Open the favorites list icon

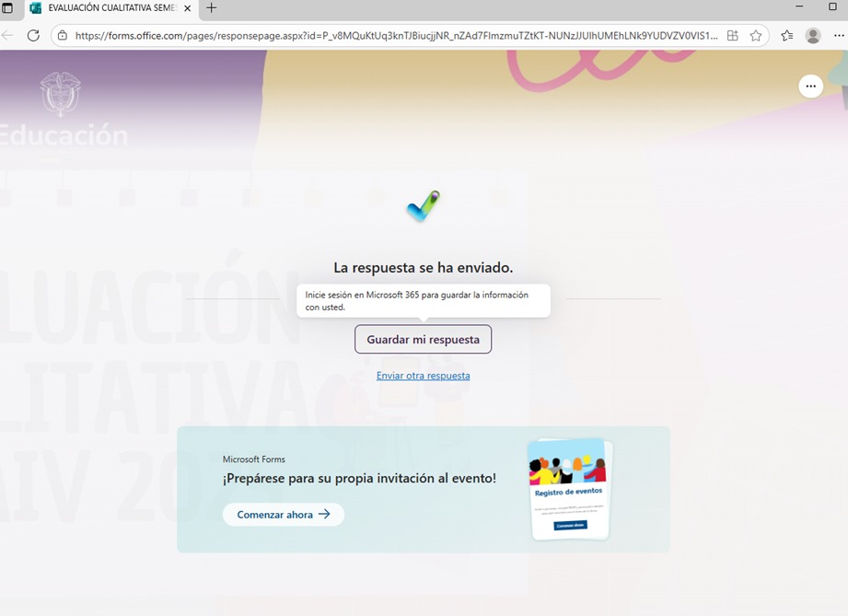point(786,36)
